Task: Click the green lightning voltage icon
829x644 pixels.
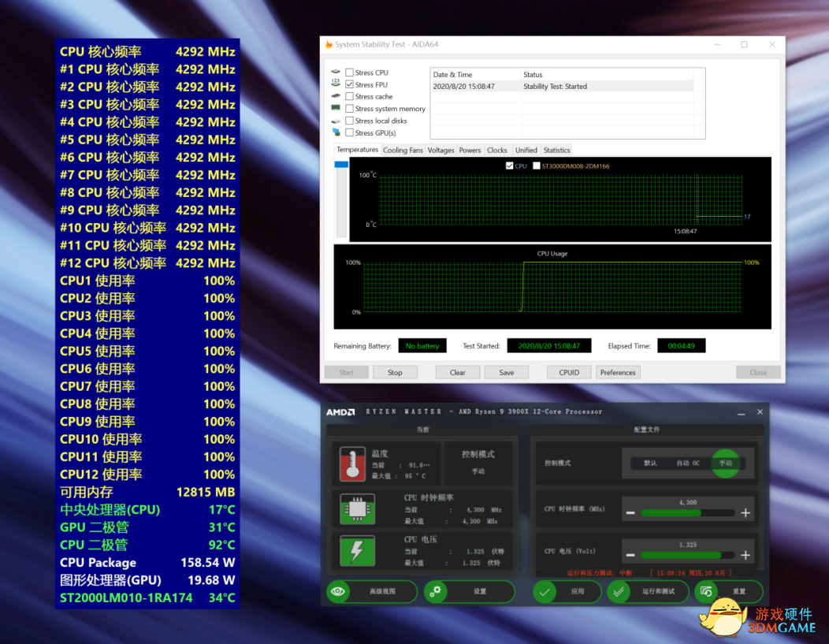Action: (358, 551)
